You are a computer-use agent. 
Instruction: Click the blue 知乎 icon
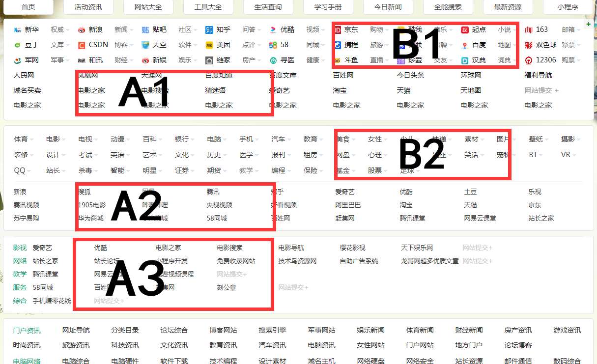[209, 30]
